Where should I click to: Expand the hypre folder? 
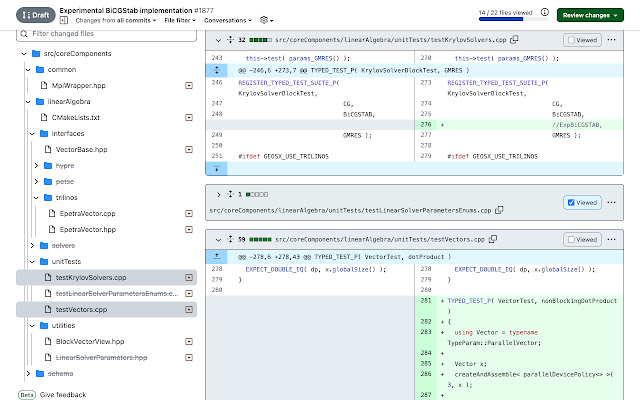(x=36, y=165)
